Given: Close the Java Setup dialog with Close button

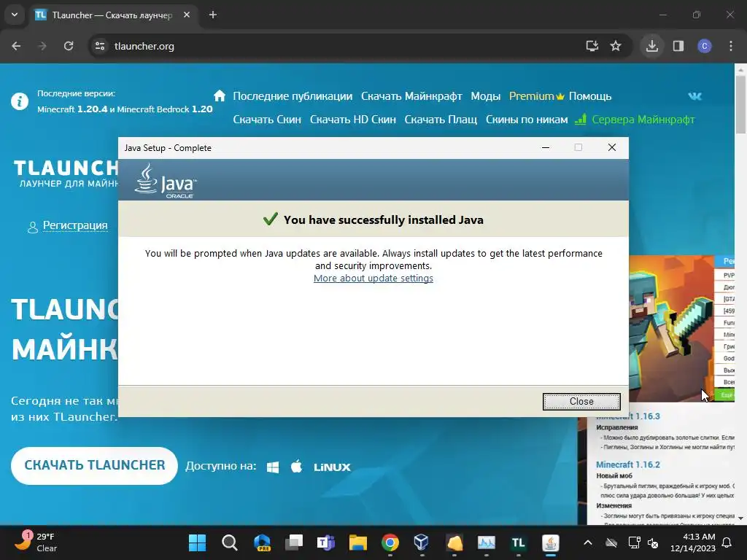Looking at the screenshot, I should tap(581, 402).
